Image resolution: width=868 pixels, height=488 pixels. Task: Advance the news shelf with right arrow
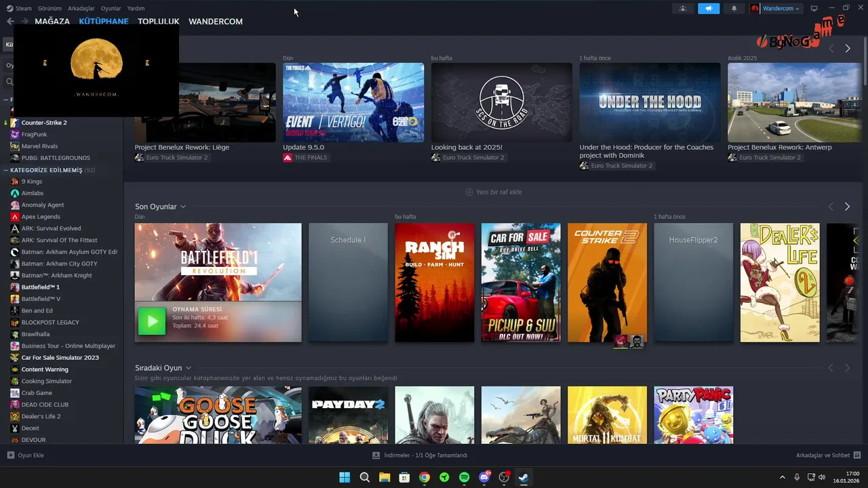pyautogui.click(x=847, y=48)
